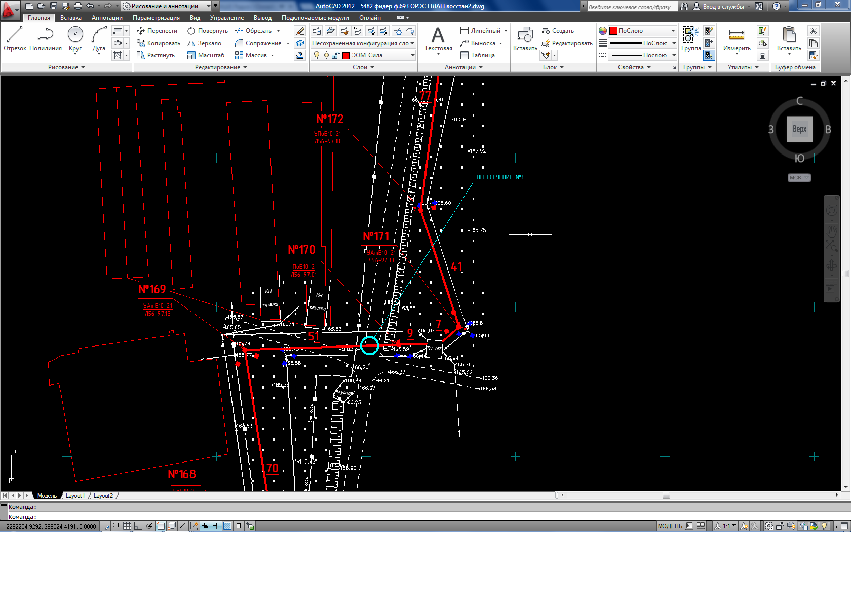This screenshot has height=616, width=851.
Task: Click the Массив array tool
Action: click(251, 55)
